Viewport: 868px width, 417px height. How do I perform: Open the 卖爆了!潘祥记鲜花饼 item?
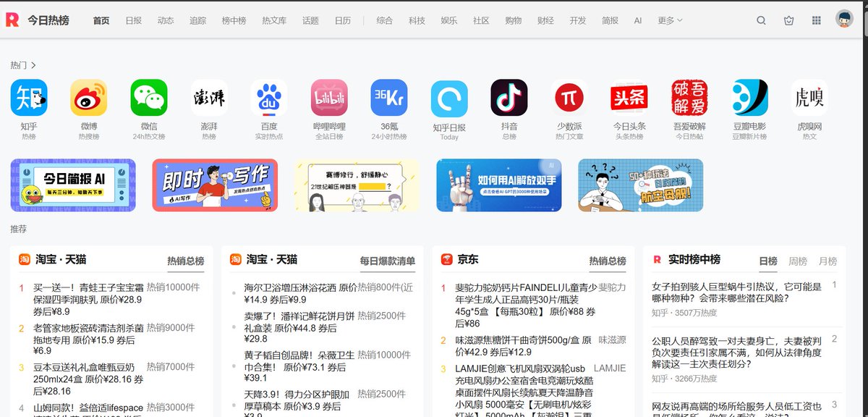[x=300, y=327]
